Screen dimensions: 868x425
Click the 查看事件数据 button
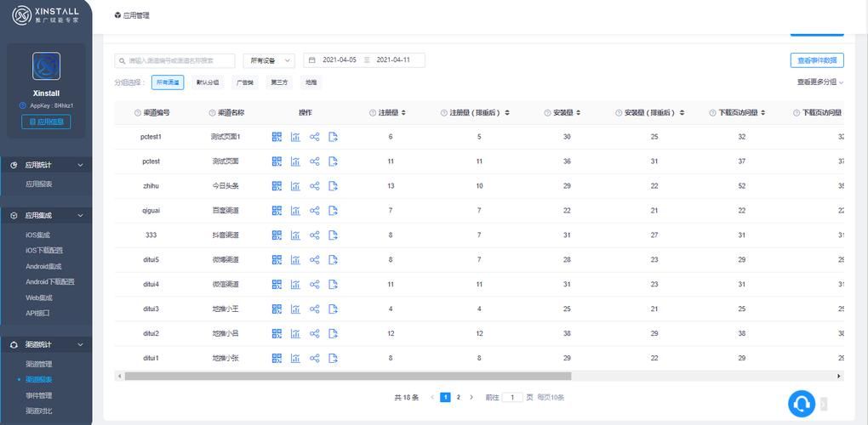(816, 60)
